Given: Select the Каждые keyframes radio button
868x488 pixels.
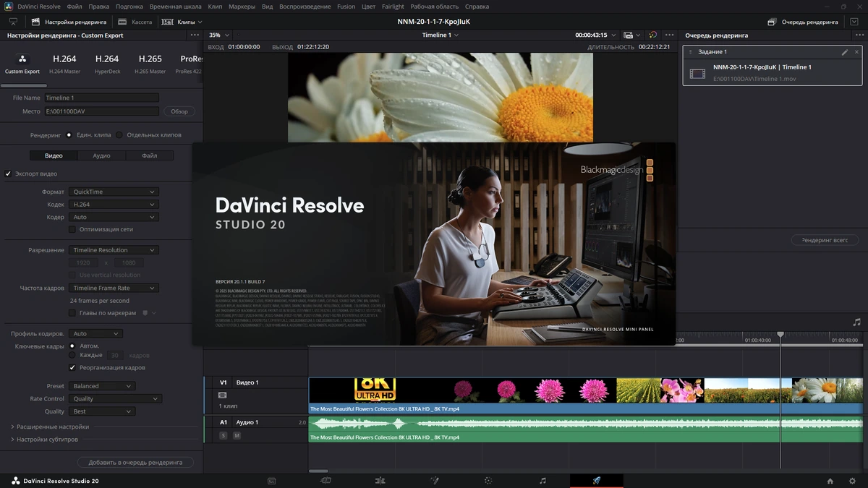Looking at the screenshot, I should tap(72, 355).
